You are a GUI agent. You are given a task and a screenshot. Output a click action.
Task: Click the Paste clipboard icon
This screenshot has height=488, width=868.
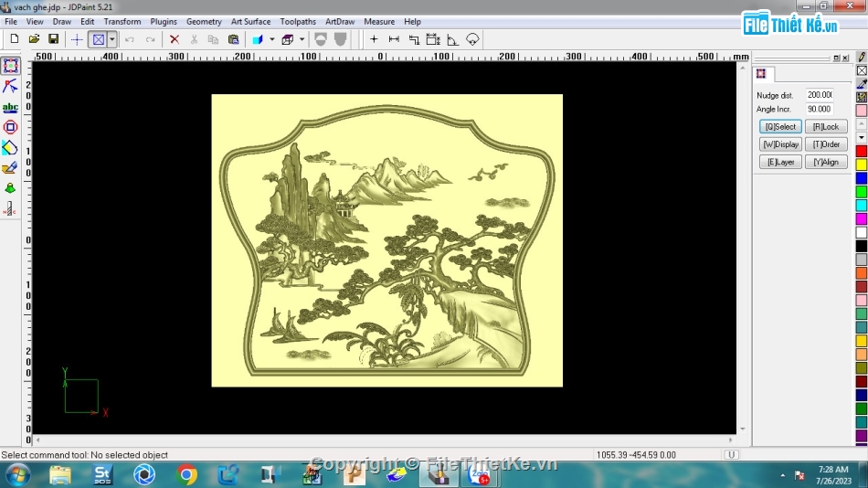click(x=233, y=39)
